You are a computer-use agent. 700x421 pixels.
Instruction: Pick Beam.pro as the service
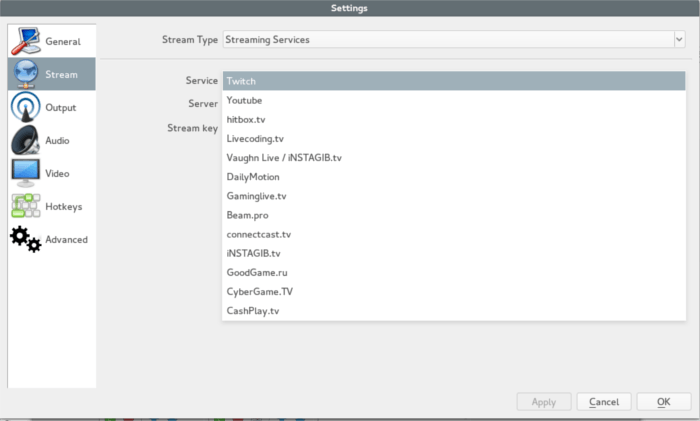click(454, 215)
